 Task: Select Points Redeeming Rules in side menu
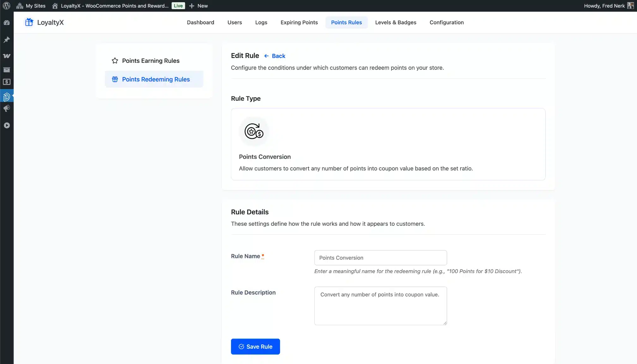tap(154, 79)
